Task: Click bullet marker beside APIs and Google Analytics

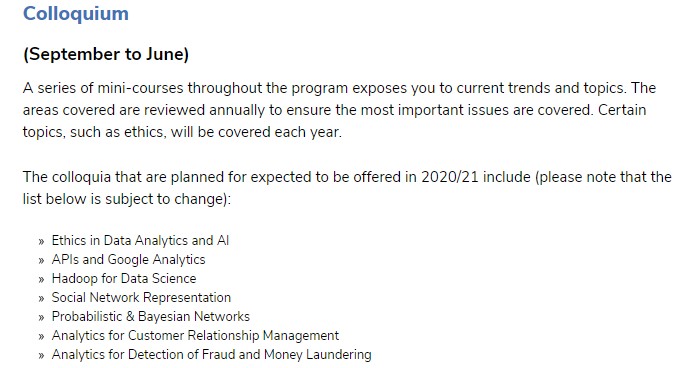Action: [41, 261]
